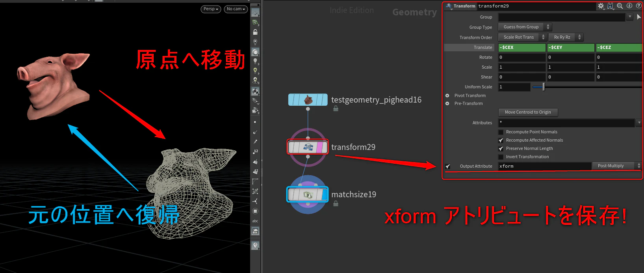Click the lock icon under testgeometry_pighead16
The width and height of the screenshot is (644, 273).
coord(336,108)
